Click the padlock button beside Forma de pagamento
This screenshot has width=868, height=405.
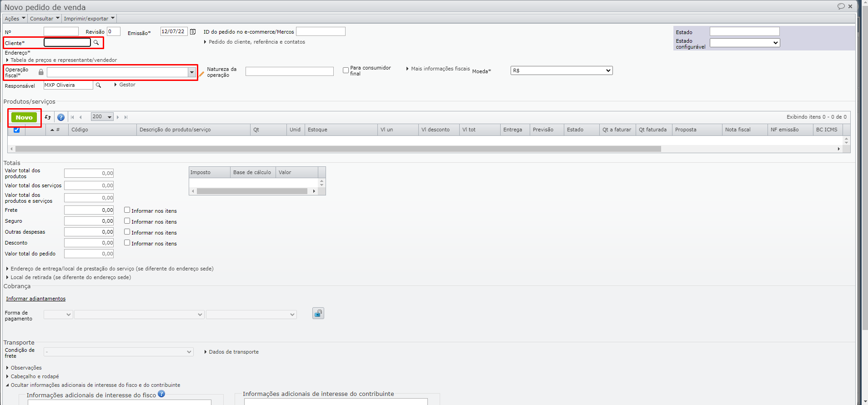click(318, 313)
